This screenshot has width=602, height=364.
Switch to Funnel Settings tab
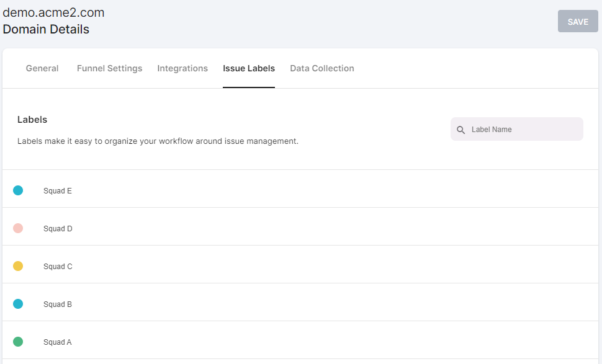pyautogui.click(x=109, y=68)
